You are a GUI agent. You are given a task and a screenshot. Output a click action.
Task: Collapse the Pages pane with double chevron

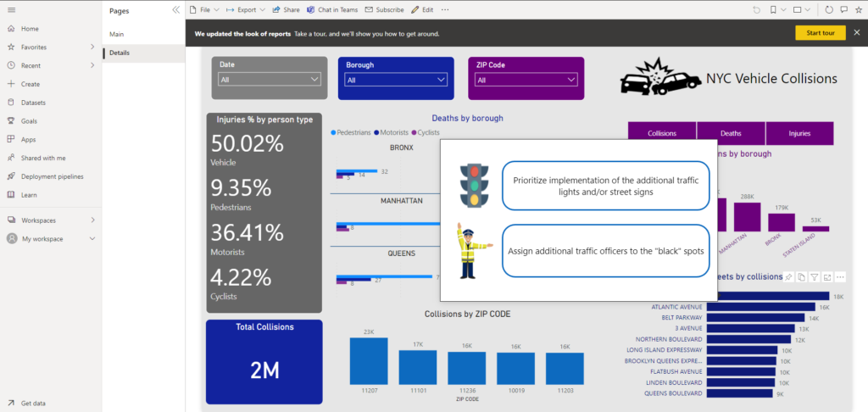176,10
